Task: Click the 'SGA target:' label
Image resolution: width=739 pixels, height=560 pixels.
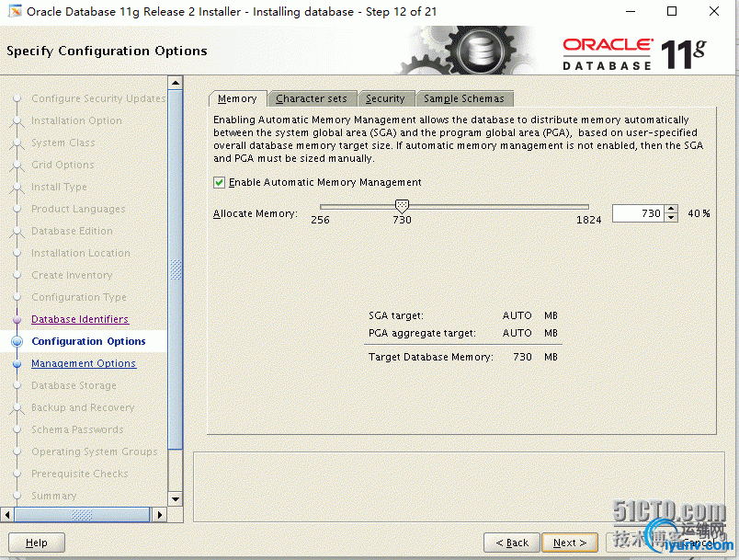Action: click(396, 315)
